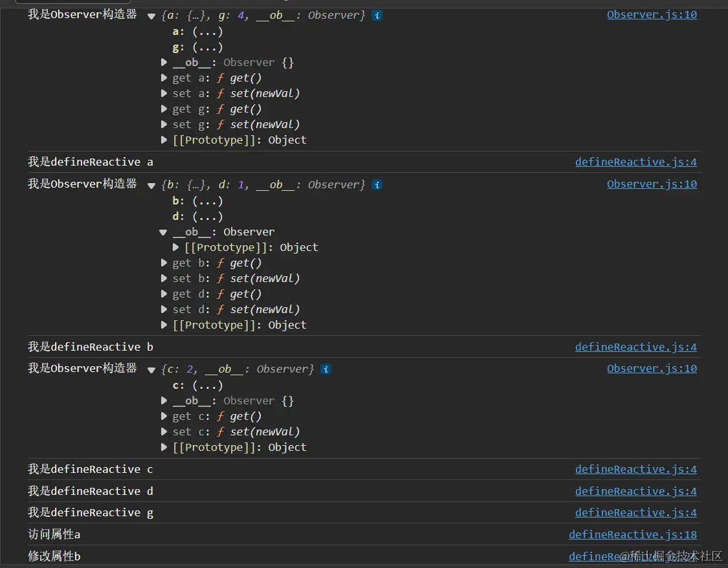The width and height of the screenshot is (728, 568).
Task: Expand the 'get a' getter function
Action: point(164,78)
